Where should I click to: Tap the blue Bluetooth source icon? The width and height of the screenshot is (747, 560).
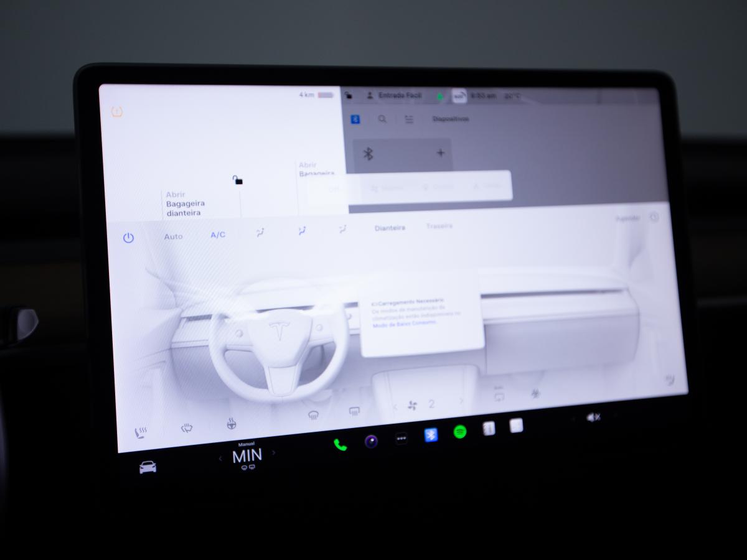click(x=355, y=119)
